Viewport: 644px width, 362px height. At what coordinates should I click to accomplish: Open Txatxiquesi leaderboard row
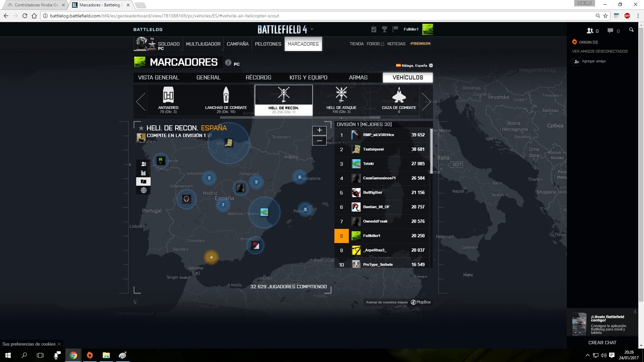[x=382, y=149]
